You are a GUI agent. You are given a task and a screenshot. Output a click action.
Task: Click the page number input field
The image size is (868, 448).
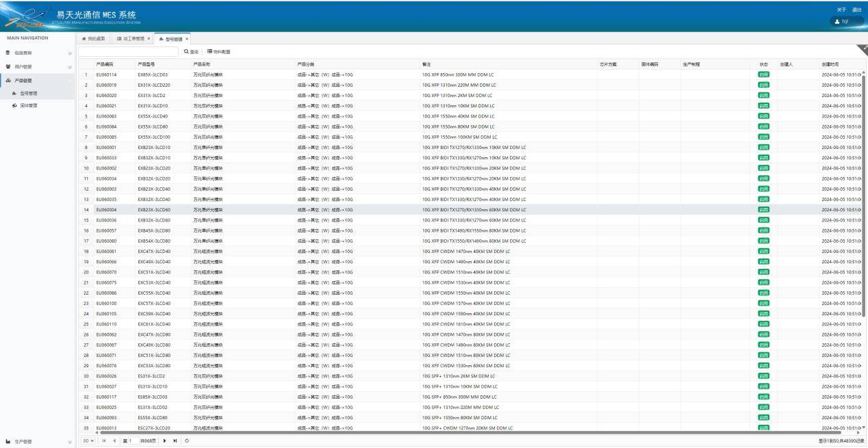[x=133, y=441]
